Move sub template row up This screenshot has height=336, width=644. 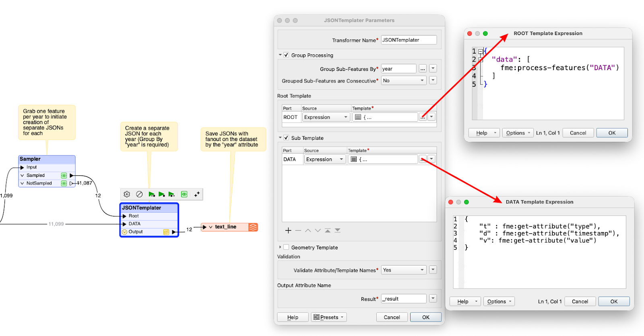308,230
